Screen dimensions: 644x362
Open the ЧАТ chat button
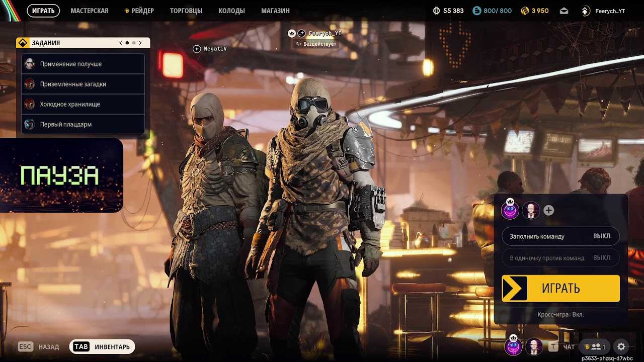point(562,347)
